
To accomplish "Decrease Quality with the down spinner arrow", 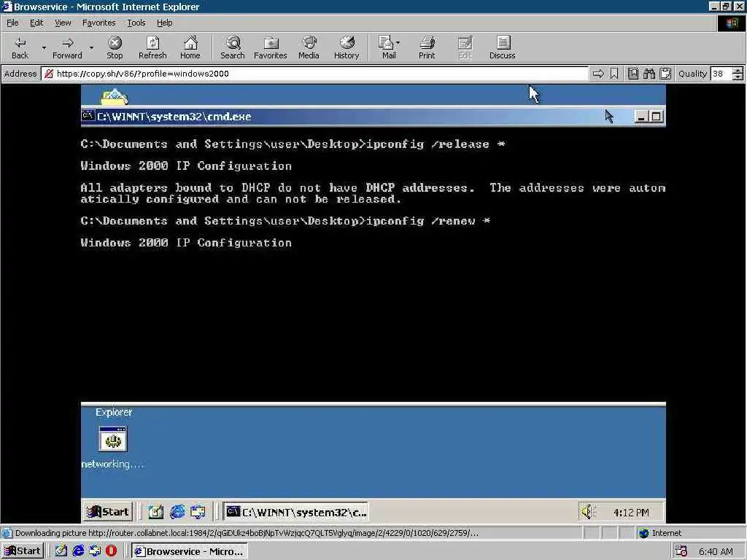I will click(x=738, y=77).
